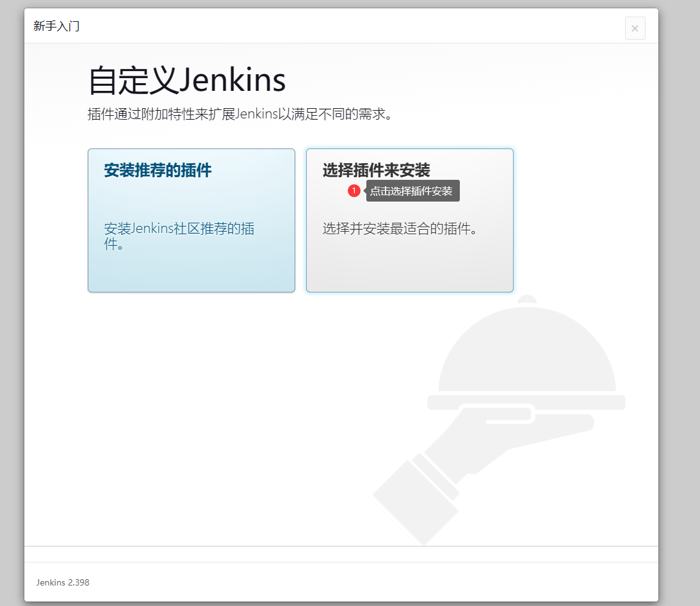Click the 安装Jenkins社区推荐的插件 description text
This screenshot has width=700, height=606.
coord(179,236)
